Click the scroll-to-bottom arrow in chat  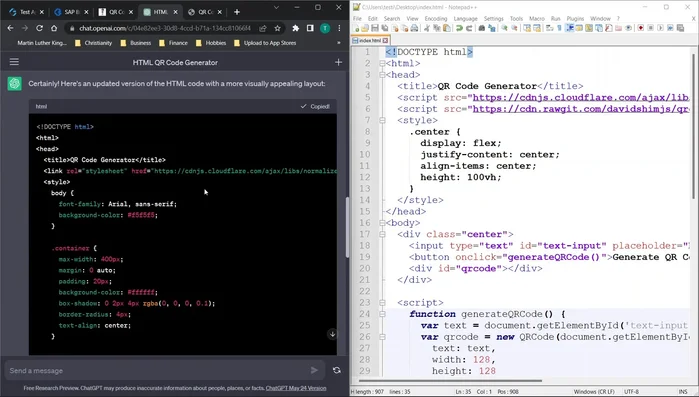point(332,334)
